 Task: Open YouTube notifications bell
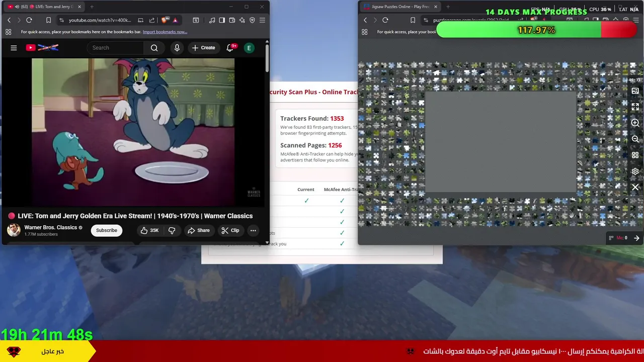pos(230,48)
